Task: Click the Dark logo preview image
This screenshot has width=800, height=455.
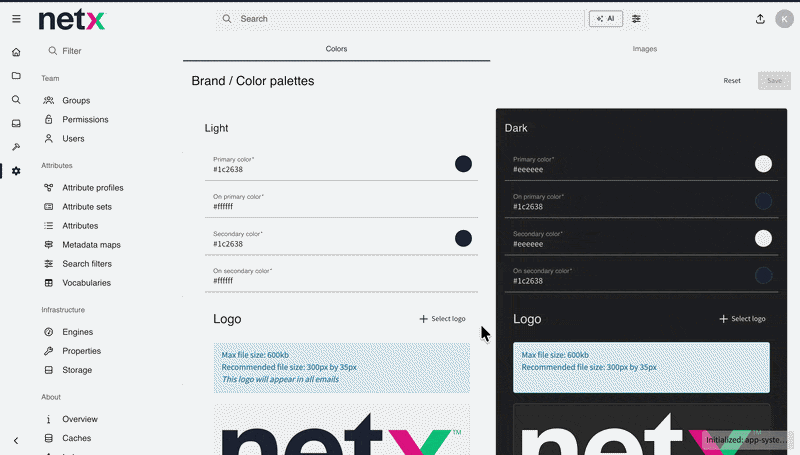Action: pyautogui.click(x=641, y=430)
